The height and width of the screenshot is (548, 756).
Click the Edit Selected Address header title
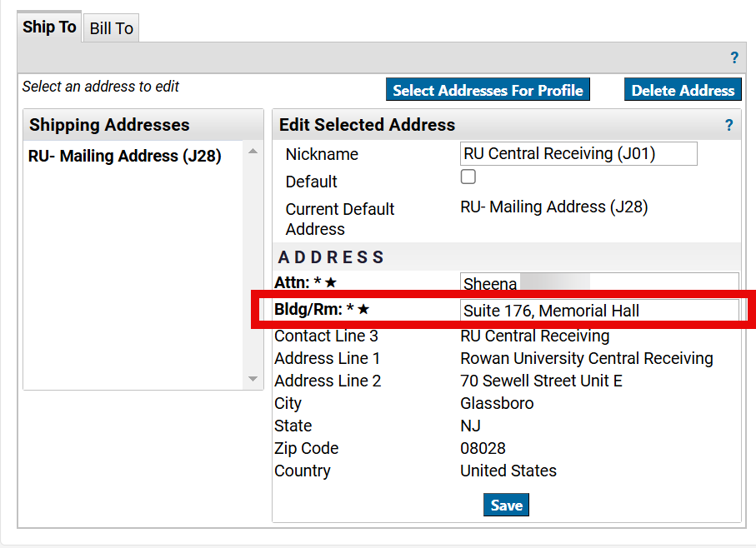(x=367, y=125)
